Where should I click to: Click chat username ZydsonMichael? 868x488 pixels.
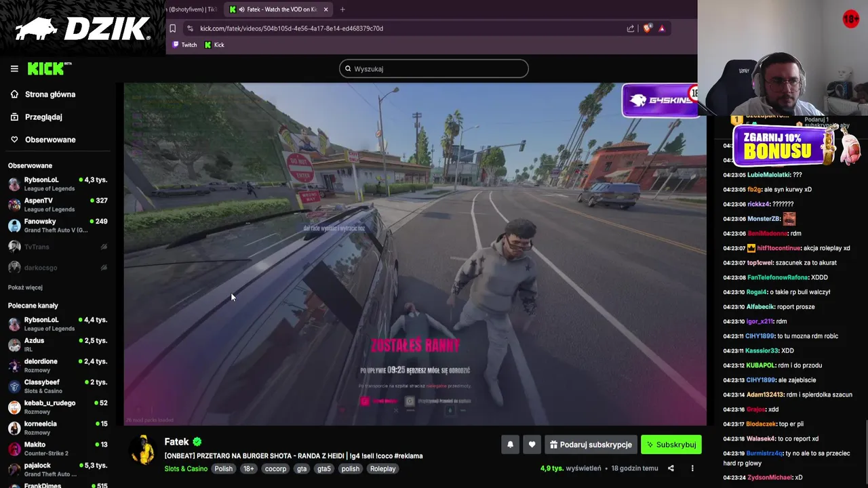pos(770,478)
